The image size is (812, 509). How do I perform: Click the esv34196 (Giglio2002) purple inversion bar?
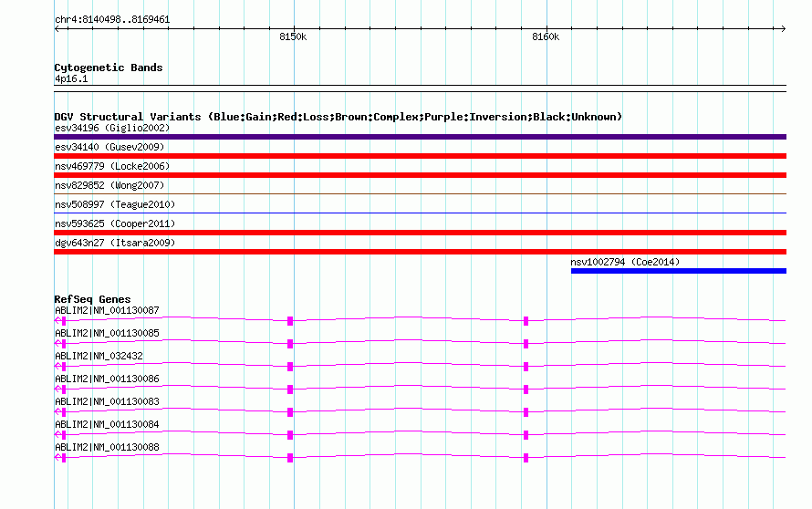tap(420, 137)
